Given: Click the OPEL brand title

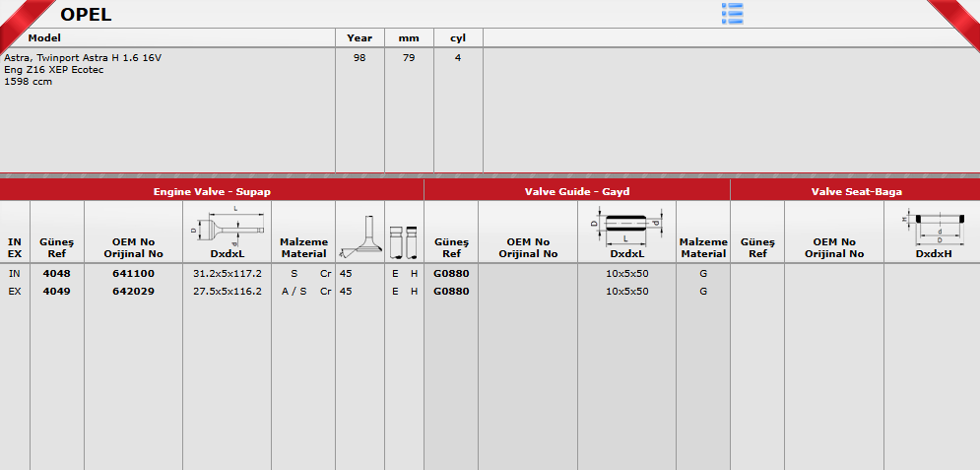Looking at the screenshot, I should [x=86, y=15].
